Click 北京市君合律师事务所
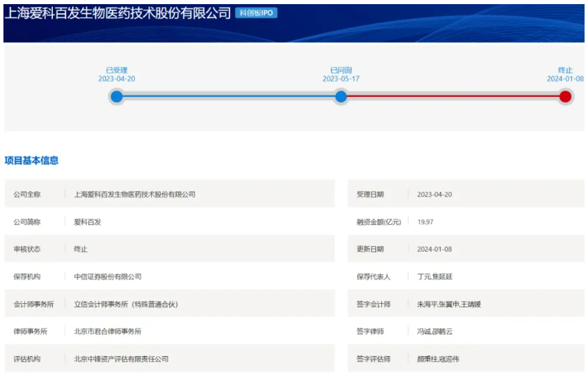This screenshot has width=588, height=376. pyautogui.click(x=108, y=331)
